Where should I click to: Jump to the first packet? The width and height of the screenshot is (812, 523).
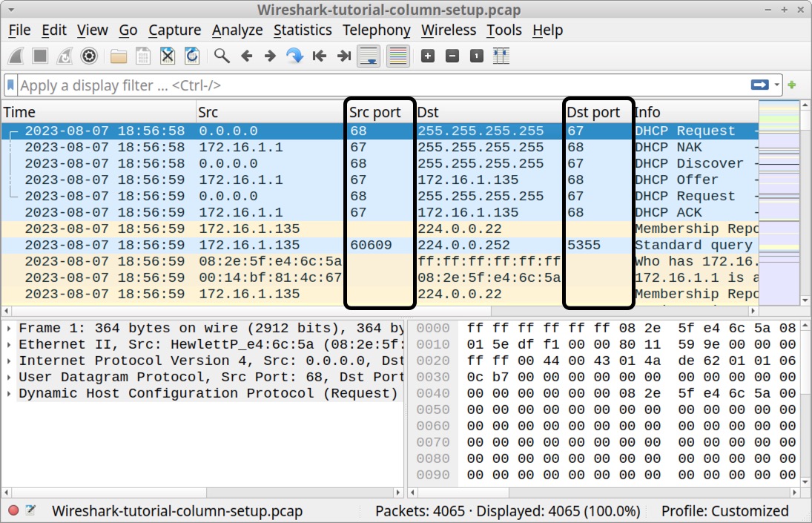tap(320, 56)
